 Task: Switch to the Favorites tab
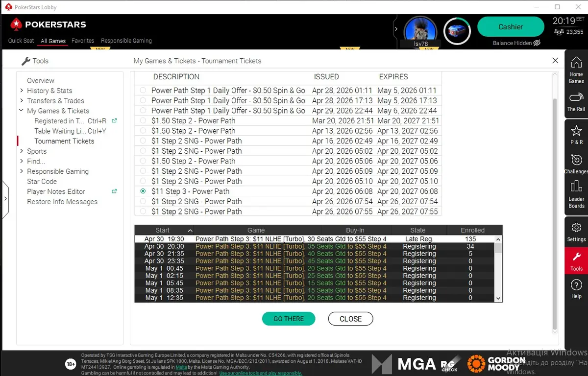click(83, 41)
